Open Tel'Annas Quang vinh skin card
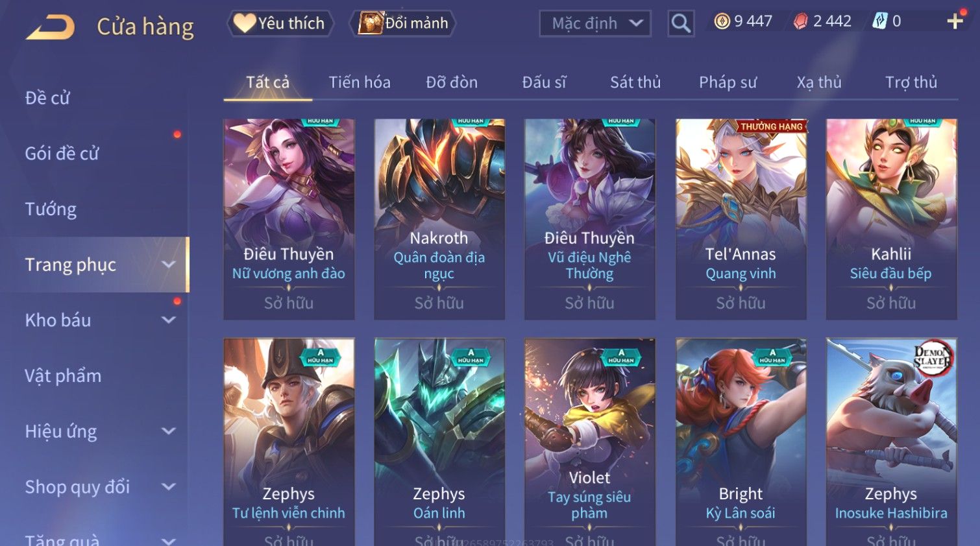980x546 pixels. pyautogui.click(x=741, y=219)
